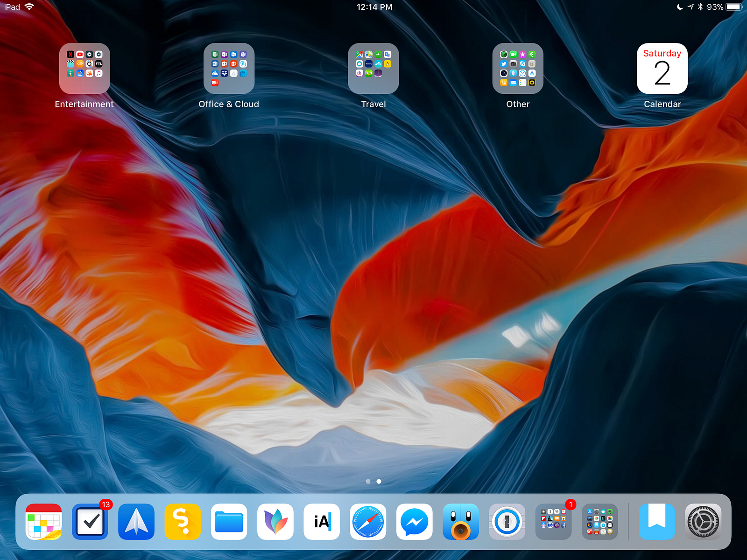Launch MindNode from the dock
The image size is (747, 560).
pos(275,522)
